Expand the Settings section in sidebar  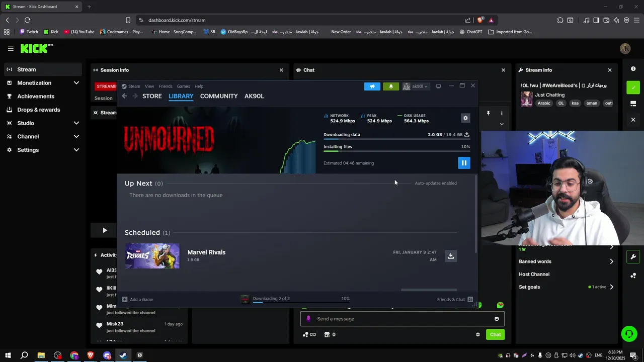tap(43, 150)
